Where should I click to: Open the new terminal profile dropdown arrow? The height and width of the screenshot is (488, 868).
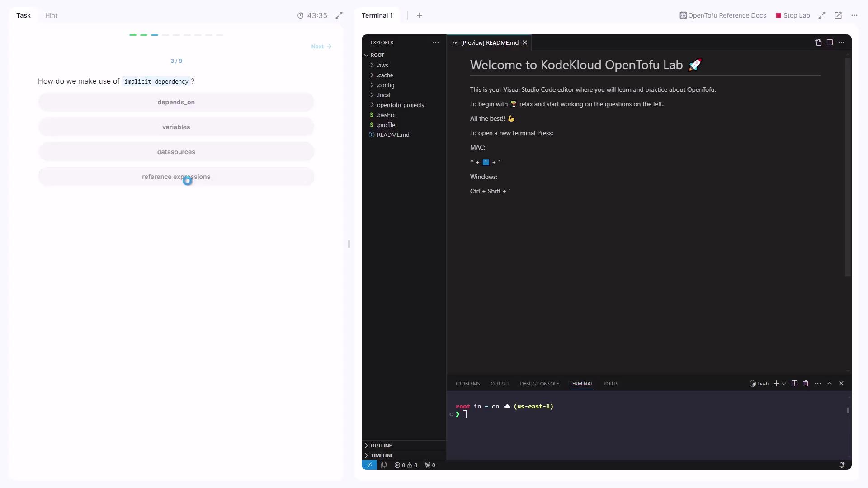click(x=784, y=384)
